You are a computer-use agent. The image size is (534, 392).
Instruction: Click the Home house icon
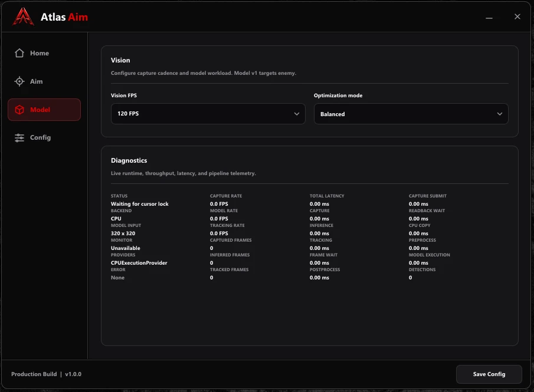[x=19, y=53]
